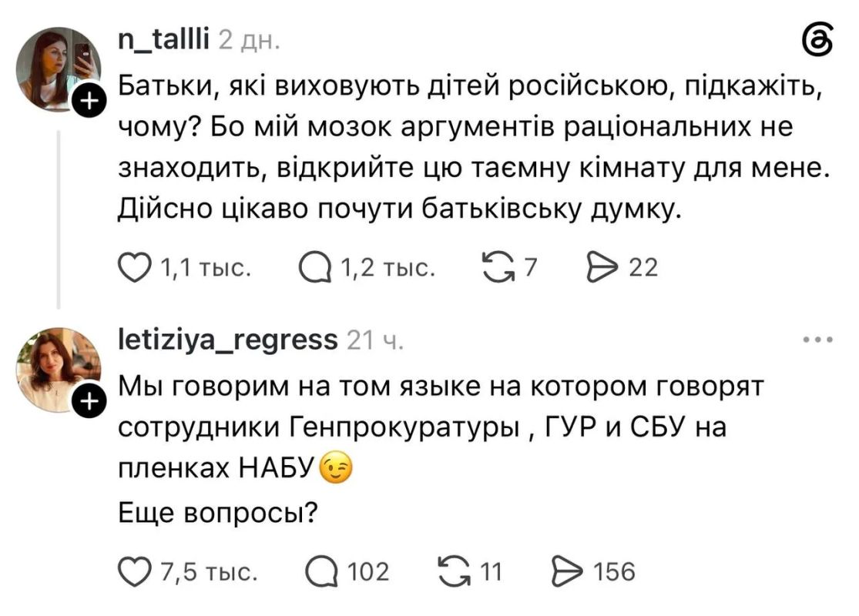View n_tallli profile avatar photo
This screenshot has width=859, height=616.
click(x=59, y=69)
